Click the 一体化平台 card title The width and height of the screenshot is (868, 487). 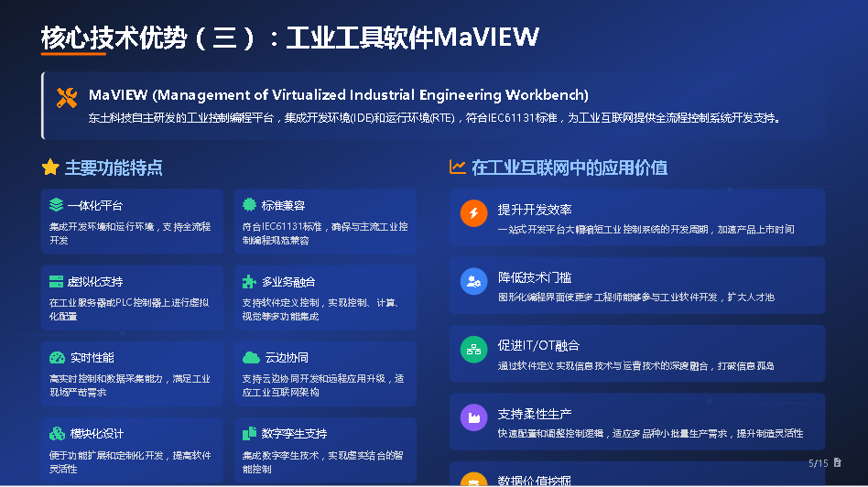pos(95,205)
